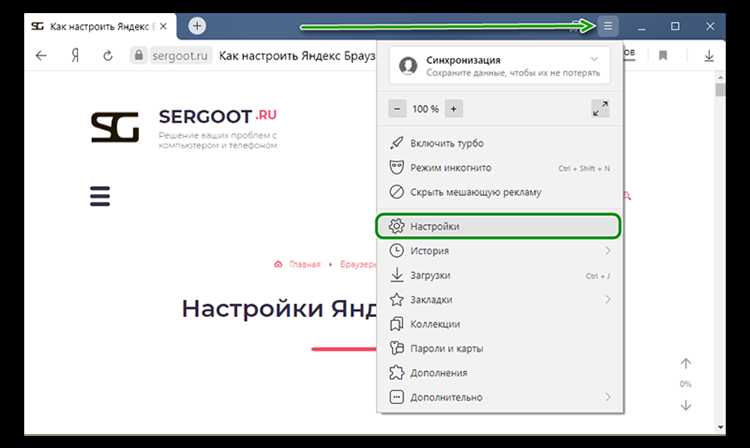750x448 pixels.
Task: Click the three-dots Дополнительно icon
Action: (x=397, y=397)
